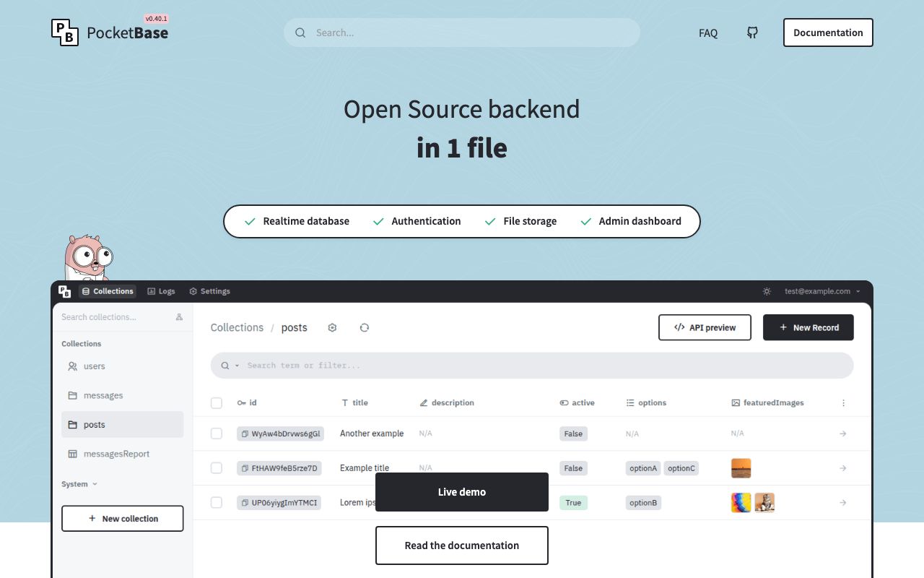
Task: Open the Example title record arrow
Action: tap(843, 468)
